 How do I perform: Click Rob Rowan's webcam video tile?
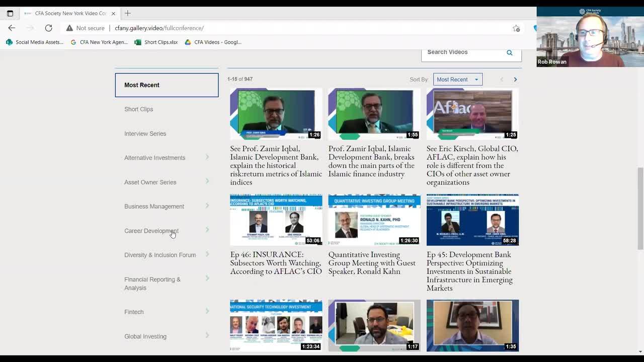click(590, 37)
